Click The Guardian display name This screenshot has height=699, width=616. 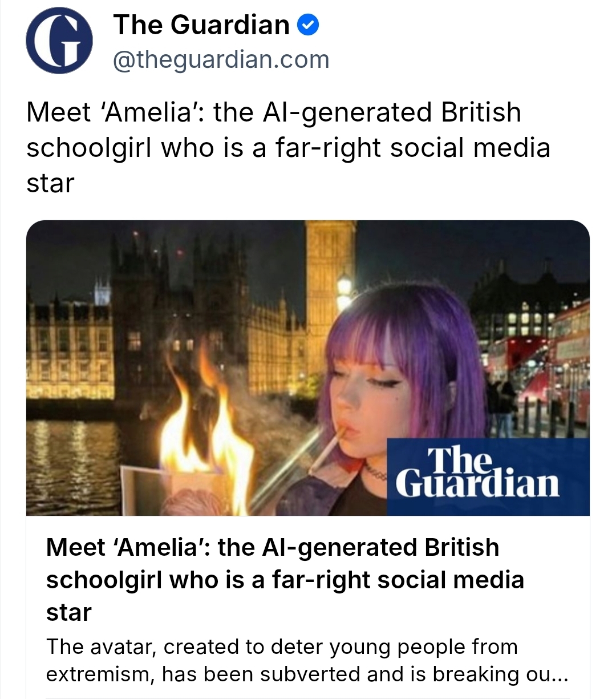click(x=201, y=25)
